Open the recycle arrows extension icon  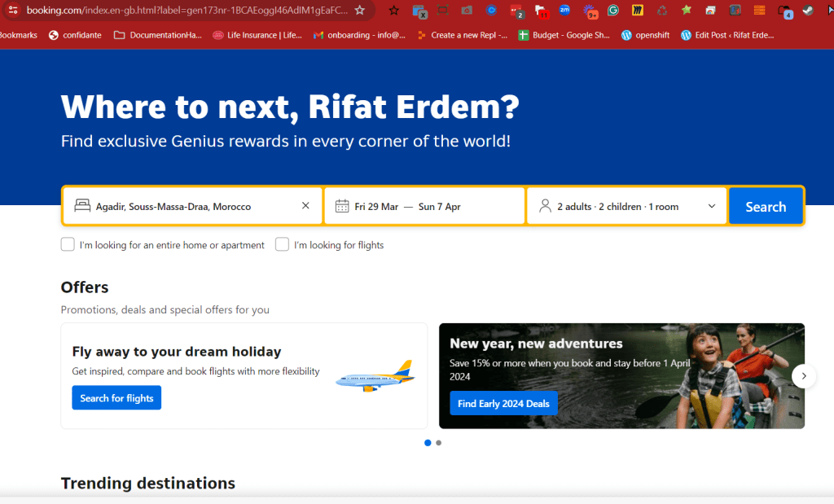(661, 10)
